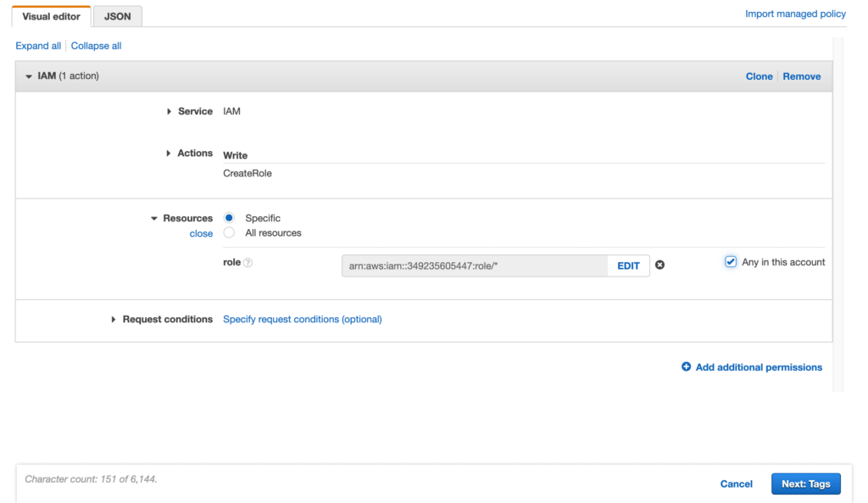The image size is (868, 503).
Task: Expand the Request conditions row
Action: tap(114, 320)
